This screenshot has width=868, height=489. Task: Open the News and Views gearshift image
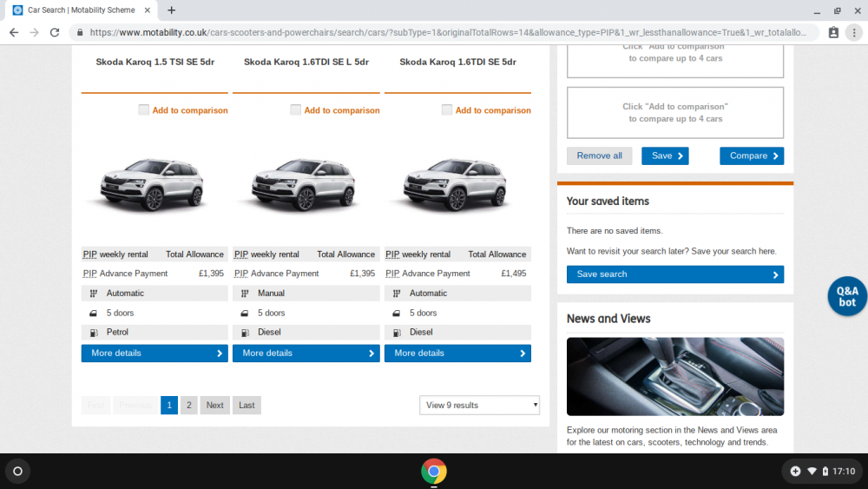[x=674, y=377]
